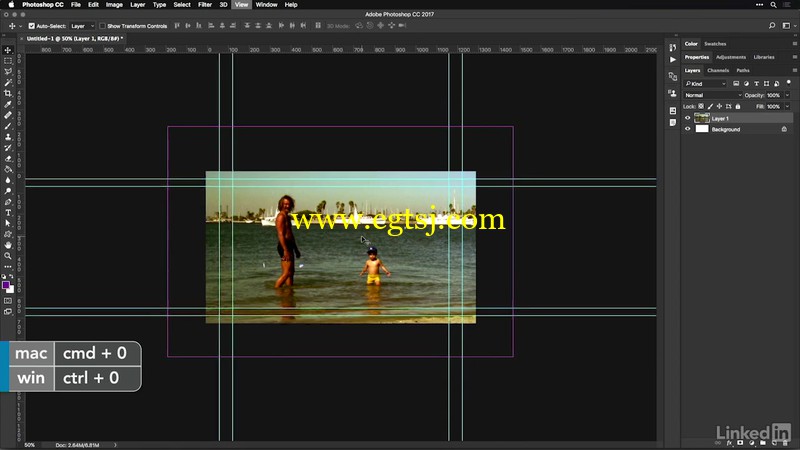Select the Healing Brush tool

[8, 115]
